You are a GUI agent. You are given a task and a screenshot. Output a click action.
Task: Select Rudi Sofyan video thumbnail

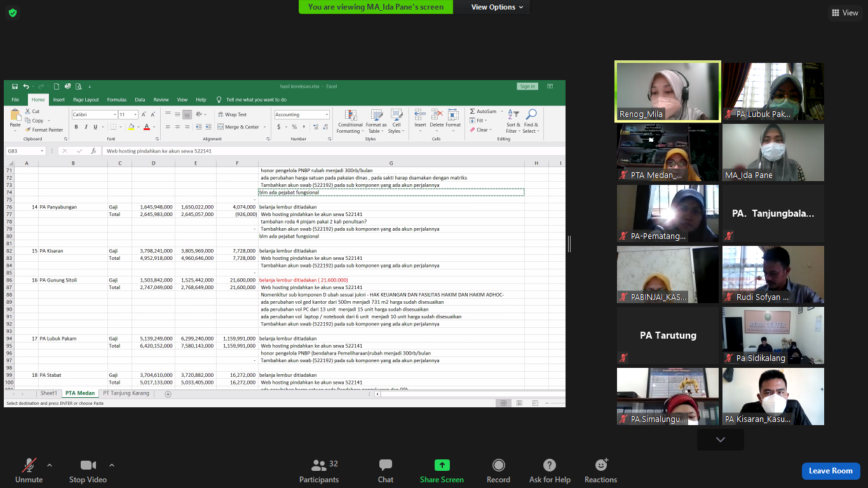(x=773, y=274)
